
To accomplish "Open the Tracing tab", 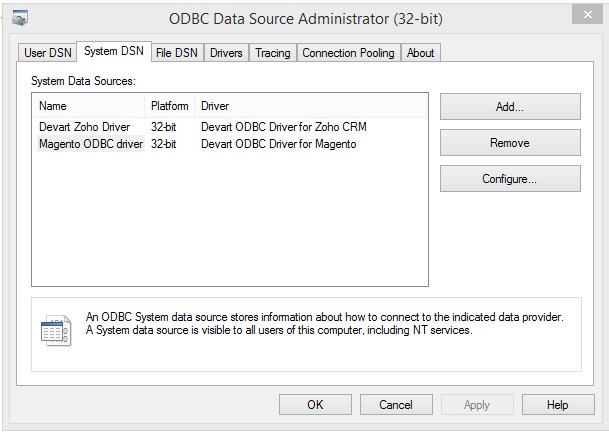I will pyautogui.click(x=272, y=53).
